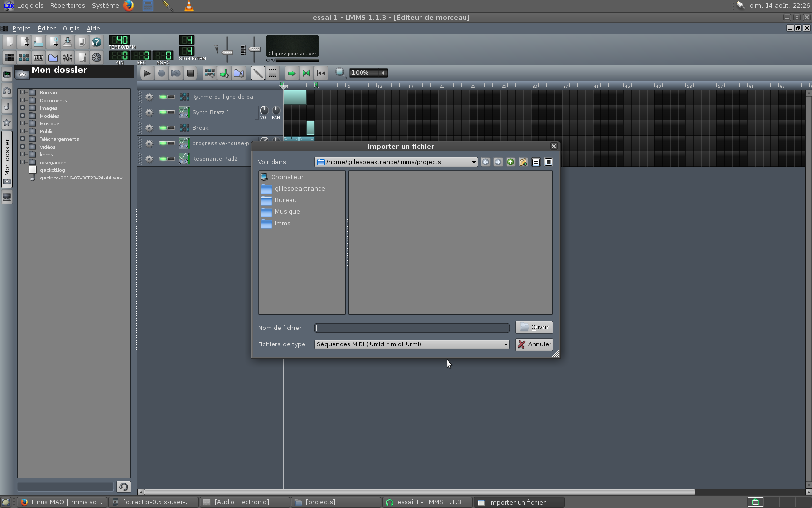Screen dimensions: 812x508
Task: Open the Projet menu
Action: (x=21, y=29)
